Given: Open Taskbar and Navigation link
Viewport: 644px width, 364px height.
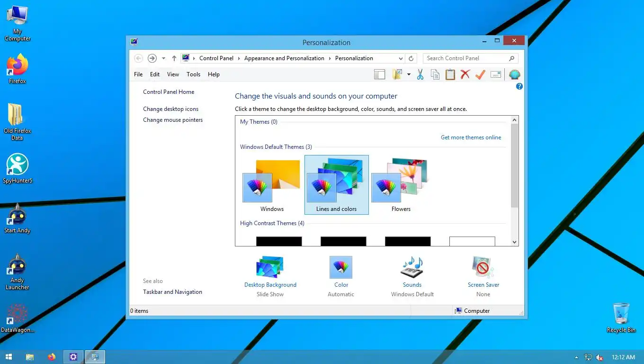Looking at the screenshot, I should pyautogui.click(x=172, y=292).
